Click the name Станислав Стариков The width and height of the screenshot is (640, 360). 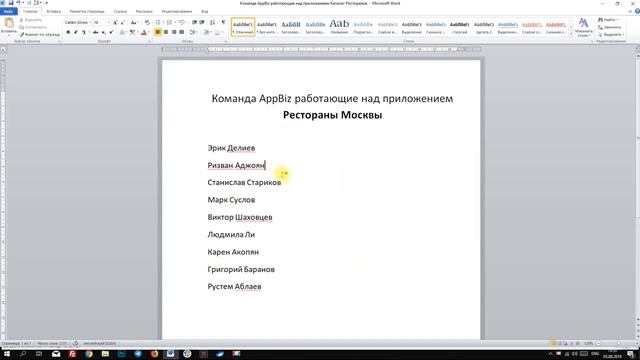click(244, 182)
